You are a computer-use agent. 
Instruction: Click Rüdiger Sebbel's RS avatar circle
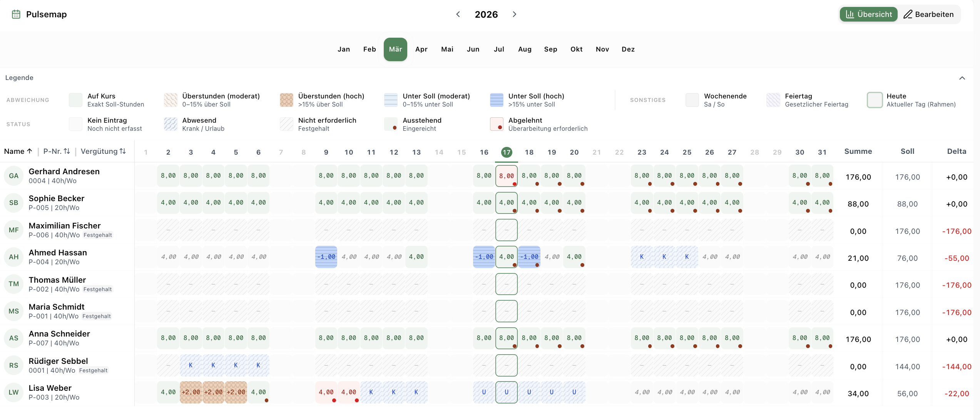pos(13,365)
